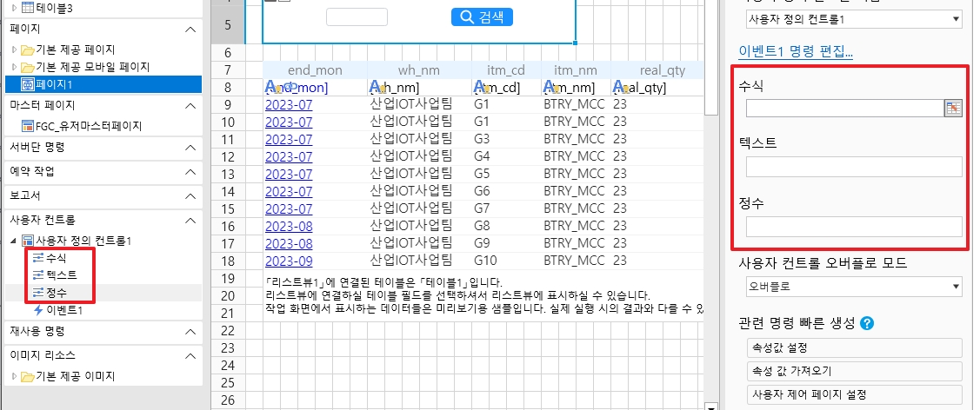Click the help icon next to 관련 명령 빠른 생성

[x=866, y=324]
